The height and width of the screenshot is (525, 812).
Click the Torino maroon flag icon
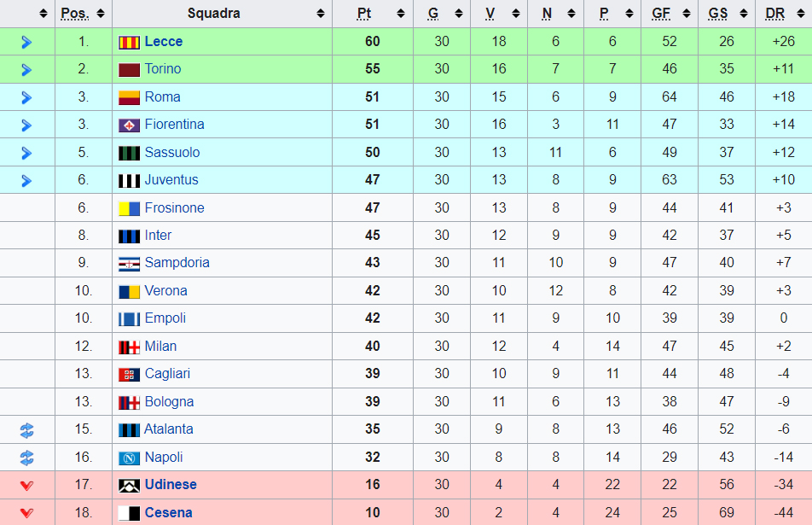pos(129,70)
